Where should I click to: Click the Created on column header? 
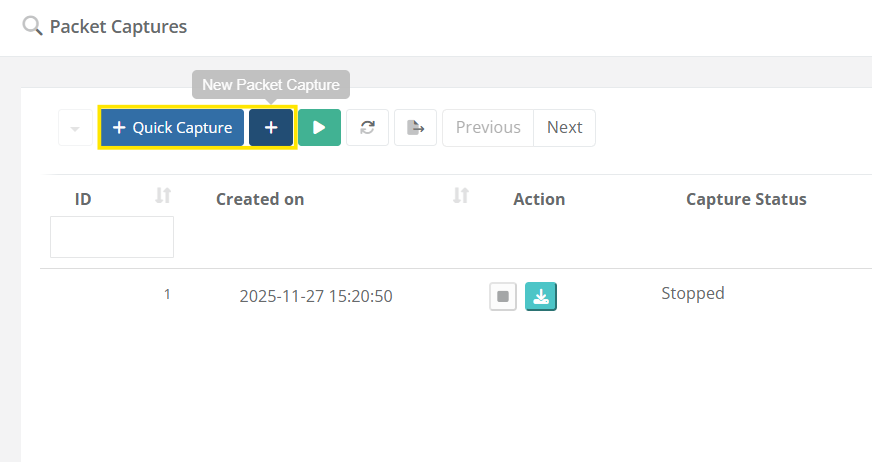pyautogui.click(x=260, y=199)
